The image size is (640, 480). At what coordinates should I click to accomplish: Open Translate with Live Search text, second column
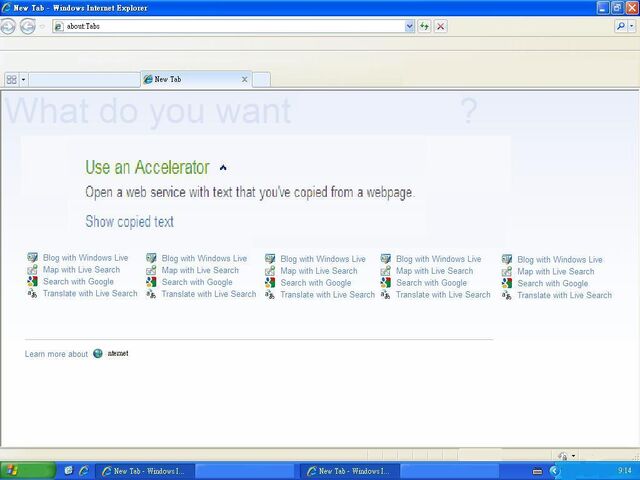(209, 294)
